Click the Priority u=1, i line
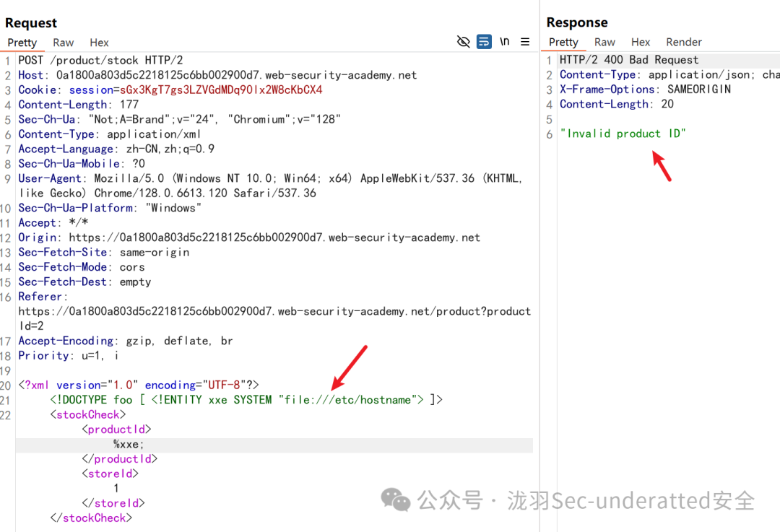 [69, 355]
